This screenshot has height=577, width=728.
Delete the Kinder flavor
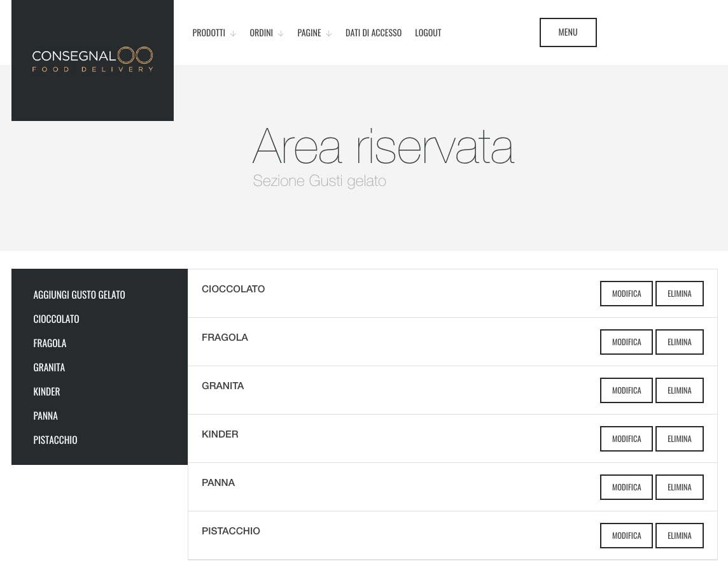679,439
